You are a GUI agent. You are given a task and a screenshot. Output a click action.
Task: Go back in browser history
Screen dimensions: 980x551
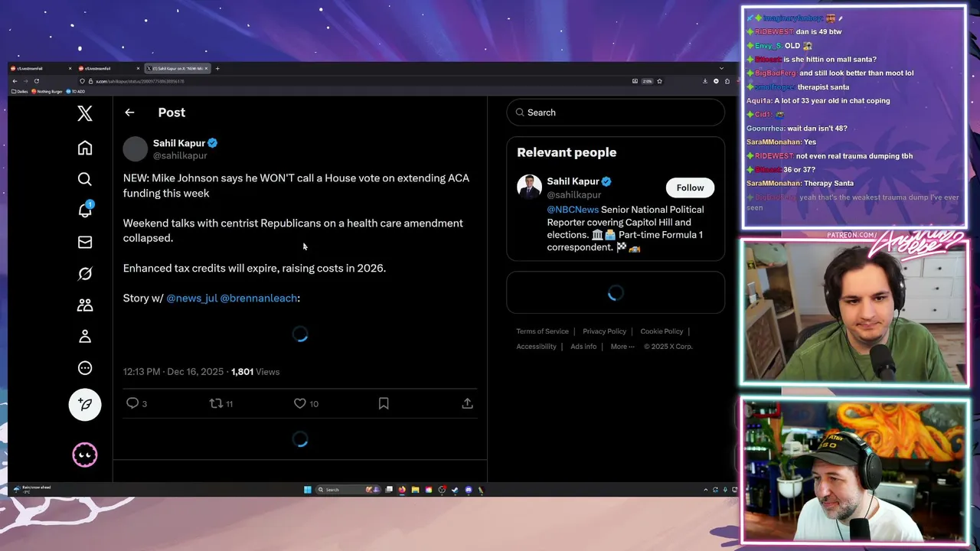click(15, 81)
